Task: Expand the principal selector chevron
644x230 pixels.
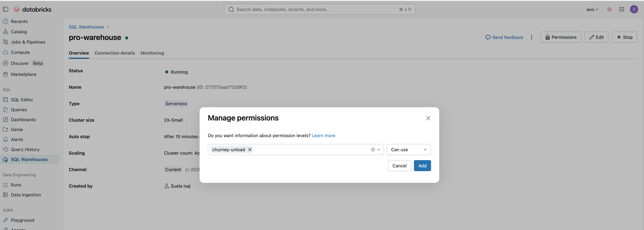Action: pyautogui.click(x=379, y=149)
